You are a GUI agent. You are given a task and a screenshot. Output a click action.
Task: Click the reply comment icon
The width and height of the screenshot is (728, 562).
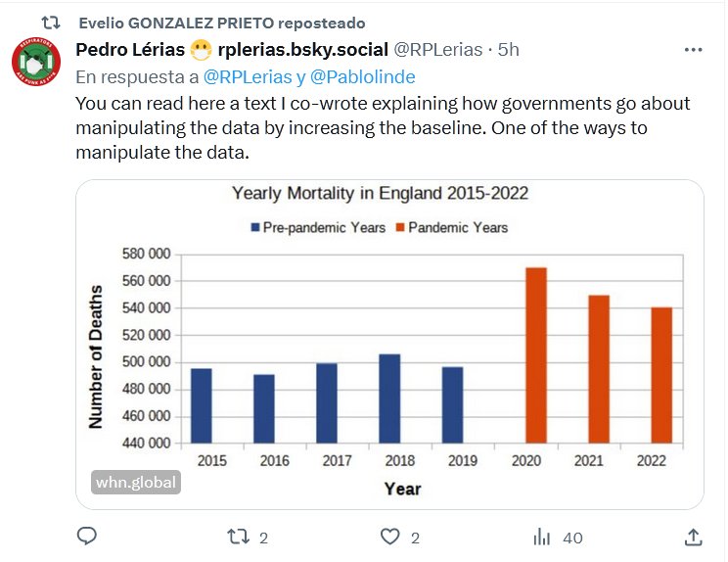pos(86,537)
